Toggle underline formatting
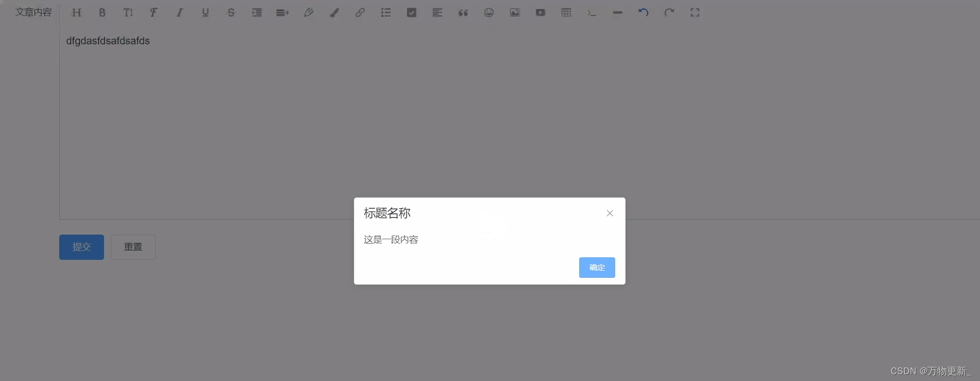 pos(205,12)
